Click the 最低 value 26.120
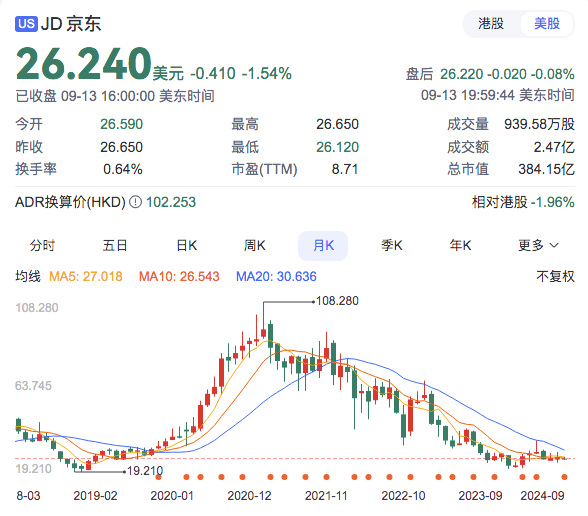The height and width of the screenshot is (516, 588). coord(338,147)
